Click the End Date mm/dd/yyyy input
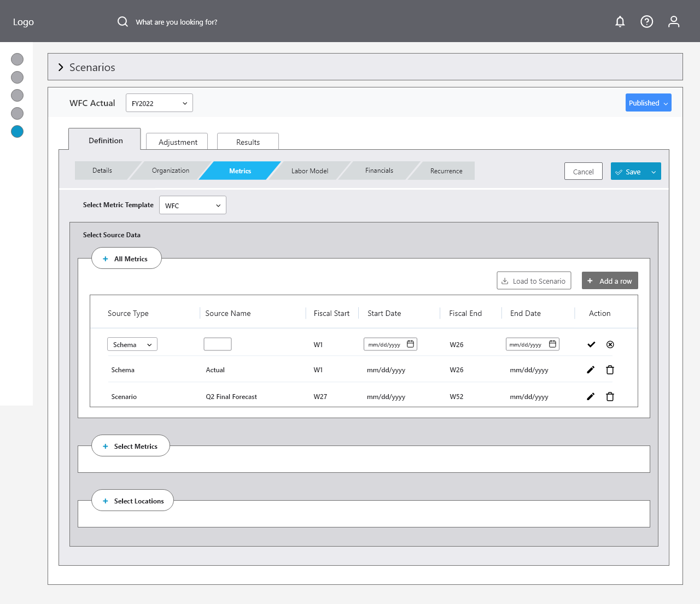This screenshot has height=604, width=700. [533, 344]
